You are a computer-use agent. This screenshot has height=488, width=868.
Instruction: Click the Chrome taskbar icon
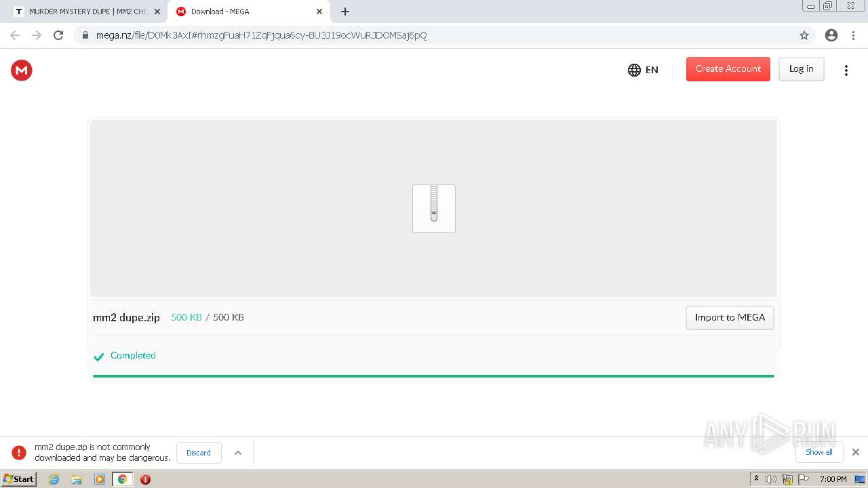point(122,479)
